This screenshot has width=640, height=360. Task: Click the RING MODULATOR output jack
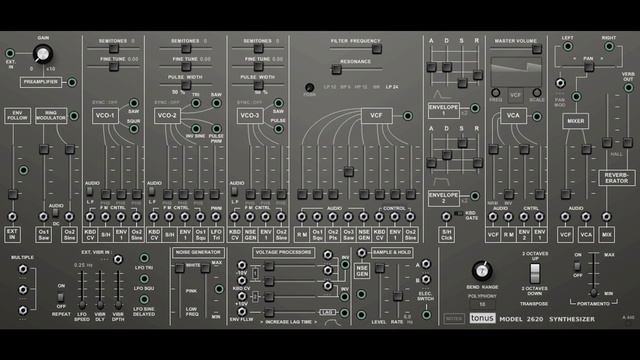(x=74, y=116)
